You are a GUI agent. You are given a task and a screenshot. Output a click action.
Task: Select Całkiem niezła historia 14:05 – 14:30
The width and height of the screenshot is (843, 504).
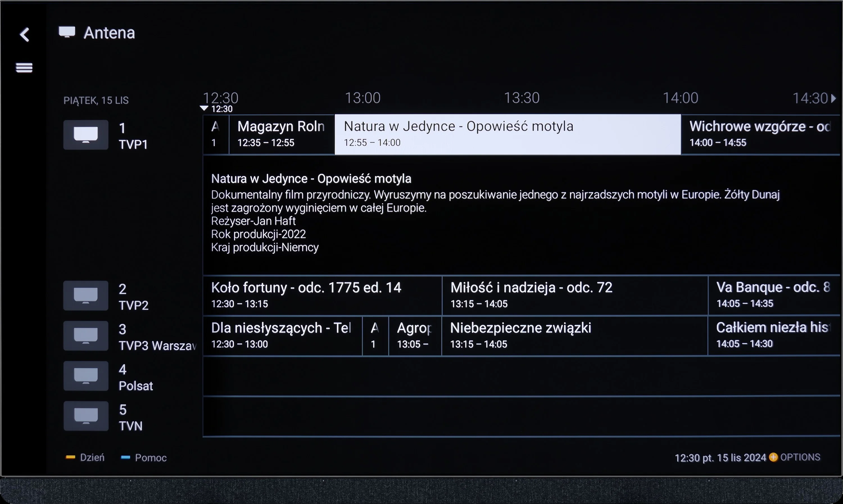point(774,336)
